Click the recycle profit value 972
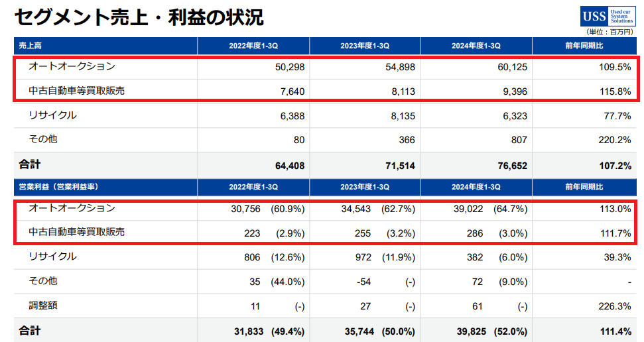The image size is (644, 342). (x=363, y=257)
